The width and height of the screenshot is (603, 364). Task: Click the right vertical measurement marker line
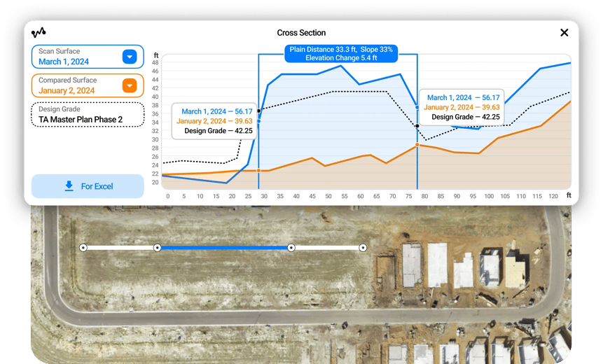click(417, 122)
